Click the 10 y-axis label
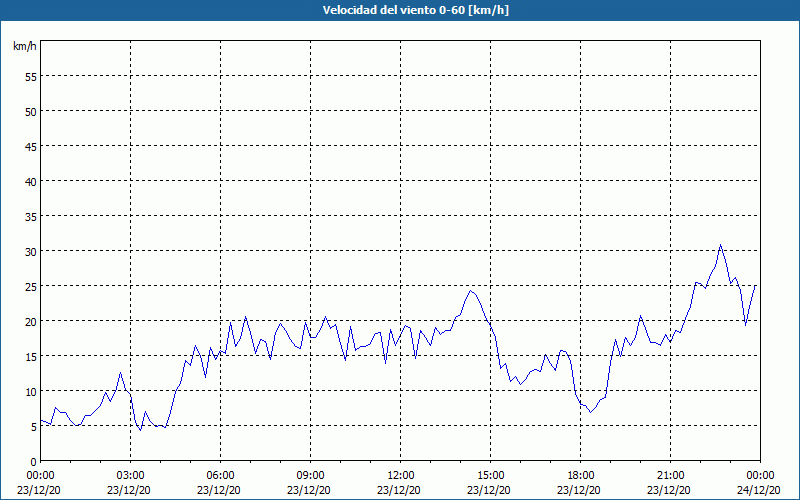 [31, 391]
